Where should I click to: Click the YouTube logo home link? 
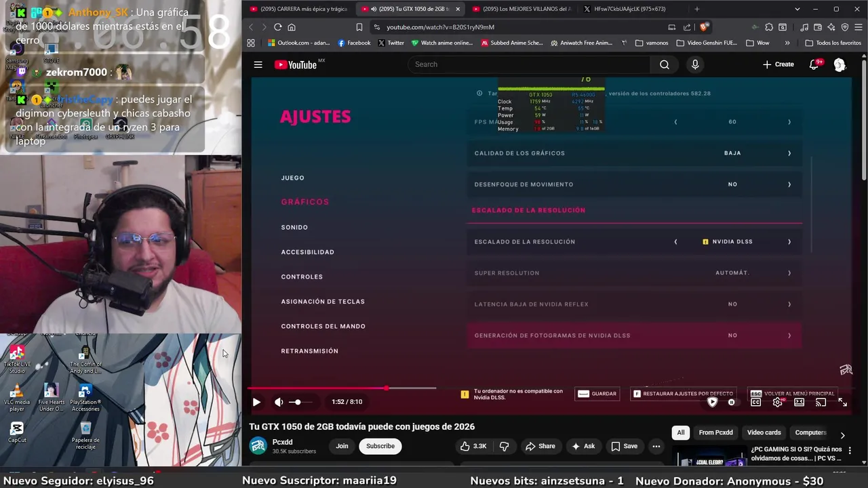pos(296,64)
